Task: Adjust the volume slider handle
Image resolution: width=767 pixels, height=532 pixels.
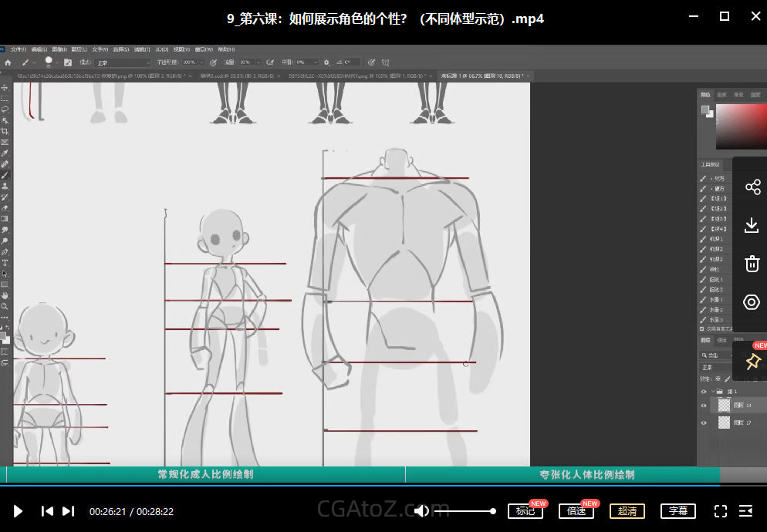Action: pyautogui.click(x=493, y=511)
